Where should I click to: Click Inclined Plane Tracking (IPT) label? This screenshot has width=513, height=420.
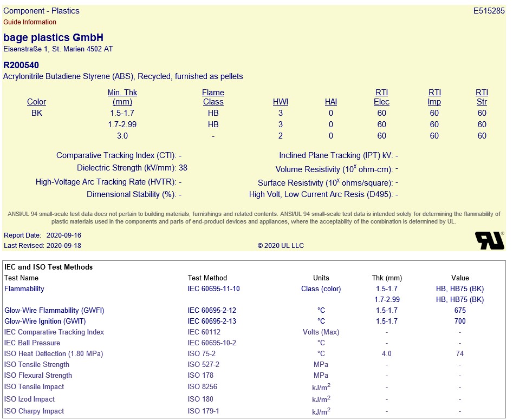336,155
